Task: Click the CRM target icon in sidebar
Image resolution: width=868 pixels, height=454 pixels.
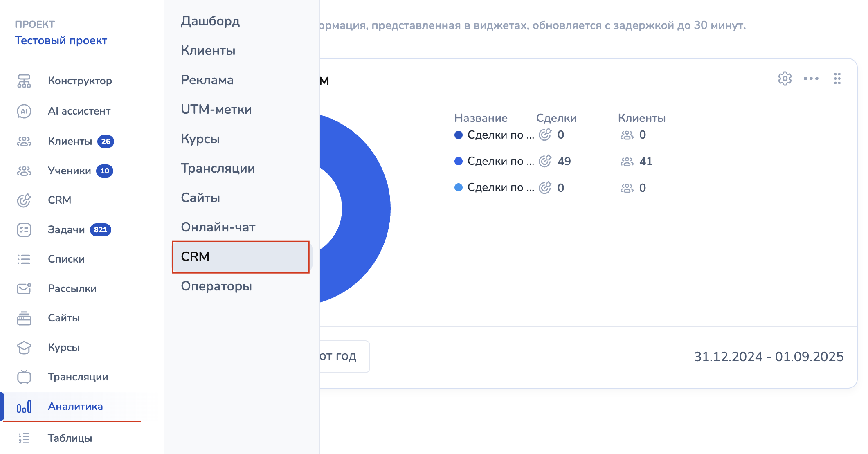Action: pyautogui.click(x=24, y=200)
